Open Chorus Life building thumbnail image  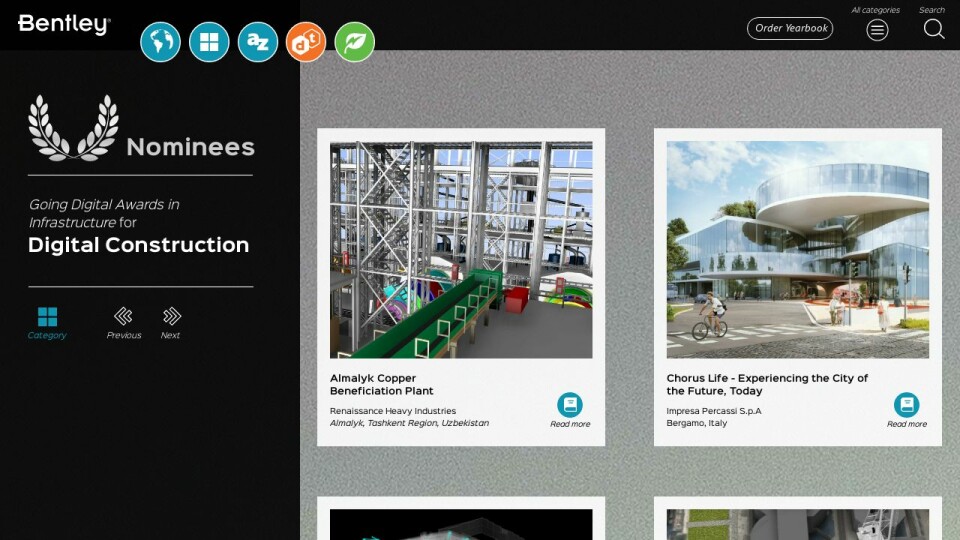click(x=798, y=250)
